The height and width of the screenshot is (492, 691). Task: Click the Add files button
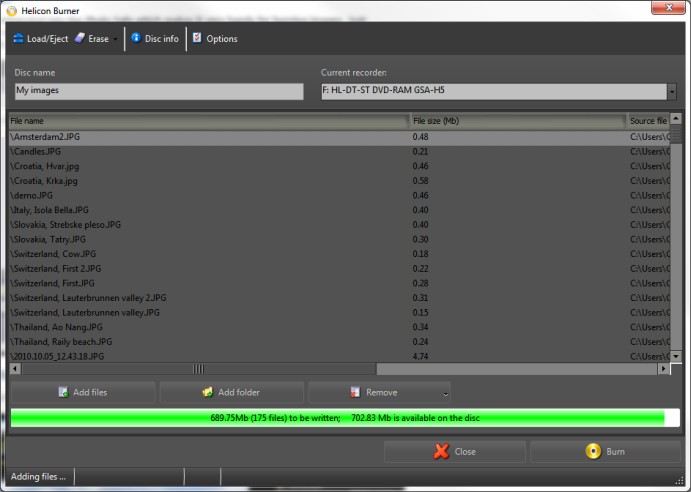pos(83,392)
